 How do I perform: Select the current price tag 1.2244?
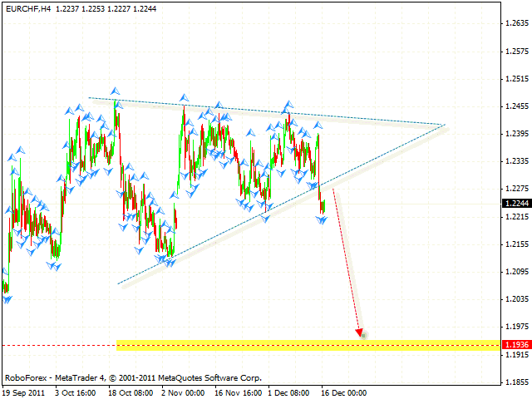point(515,203)
